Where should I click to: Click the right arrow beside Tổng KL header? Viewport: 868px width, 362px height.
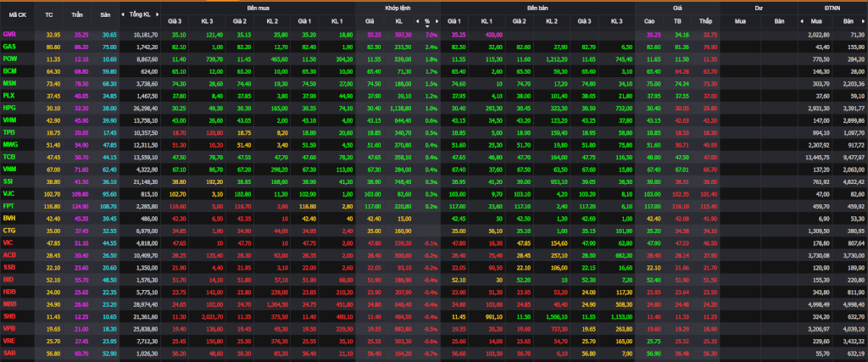156,14
